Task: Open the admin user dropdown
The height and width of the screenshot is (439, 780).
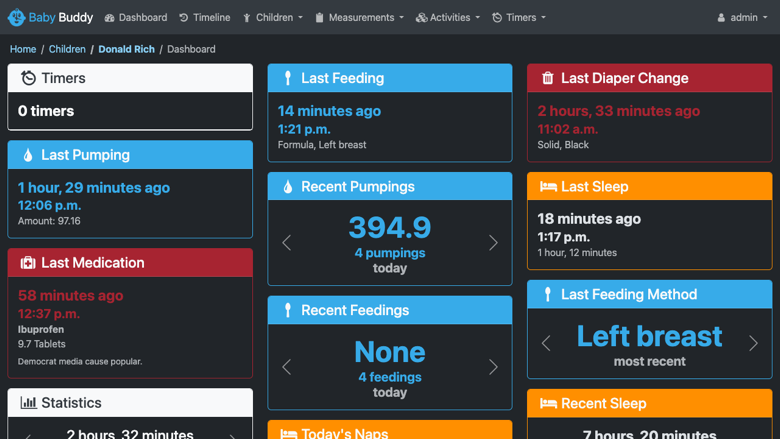Action: 742,18
